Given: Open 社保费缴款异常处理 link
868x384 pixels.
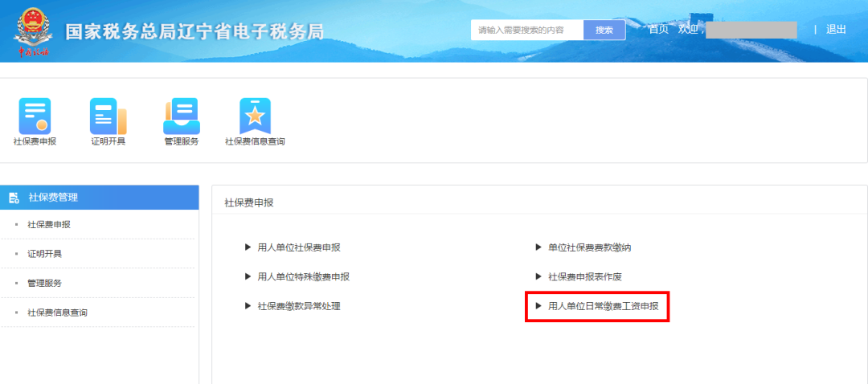Looking at the screenshot, I should (299, 306).
